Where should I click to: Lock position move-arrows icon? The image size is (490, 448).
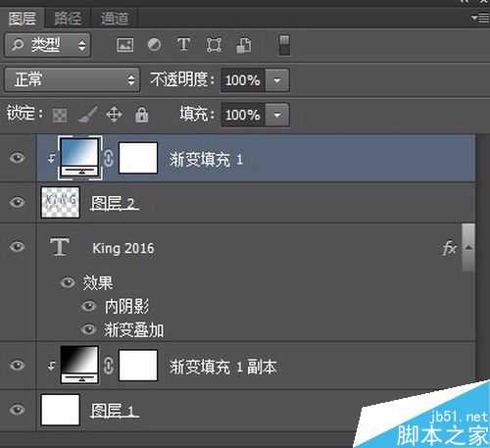(x=114, y=115)
